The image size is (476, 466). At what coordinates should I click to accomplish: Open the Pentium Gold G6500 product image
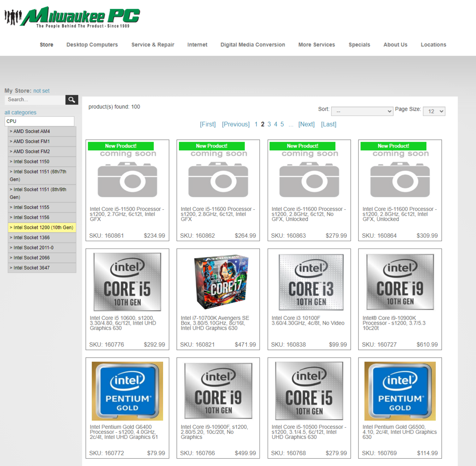click(x=400, y=391)
